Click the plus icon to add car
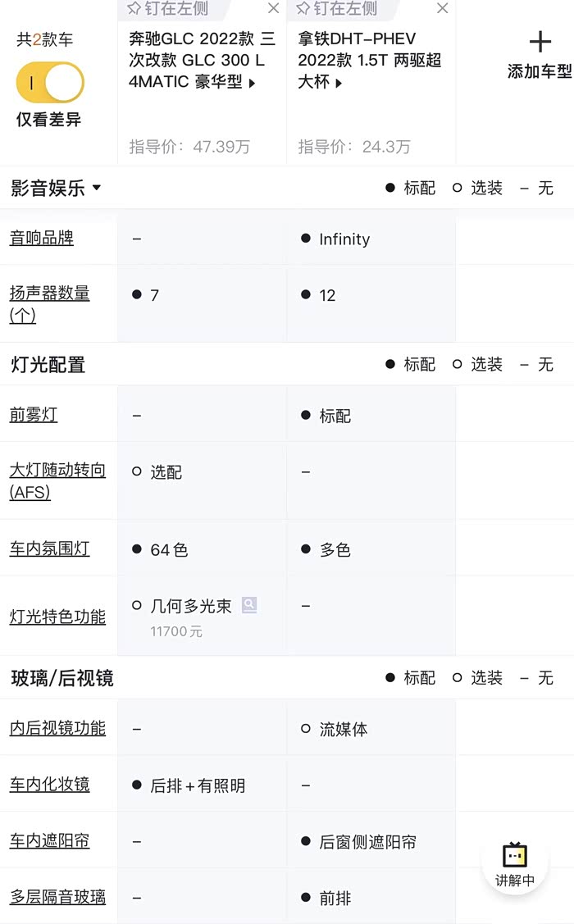This screenshot has width=574, height=924. 540,42
